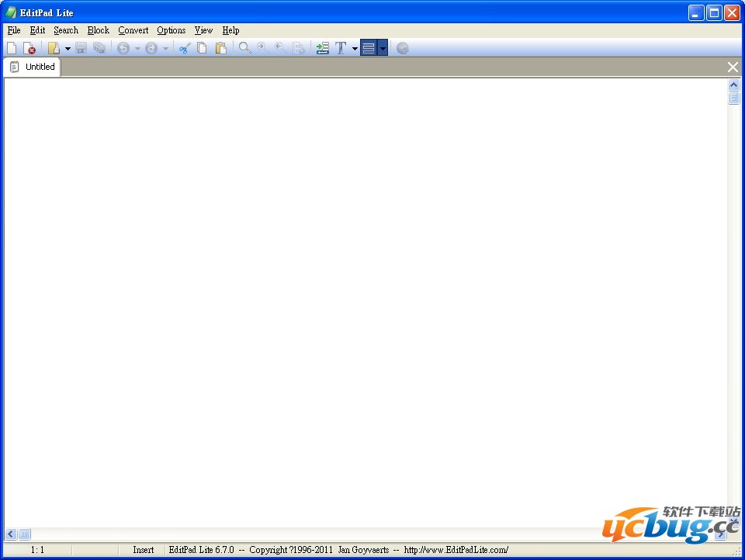This screenshot has height=560, width=745.
Task: Close the tab with the white X
Action: click(x=733, y=67)
